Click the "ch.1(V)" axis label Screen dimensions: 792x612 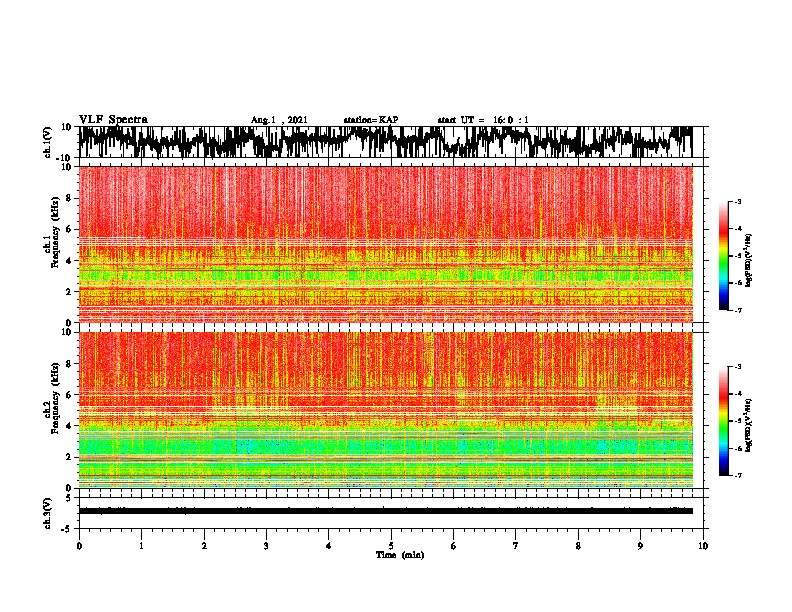point(48,144)
